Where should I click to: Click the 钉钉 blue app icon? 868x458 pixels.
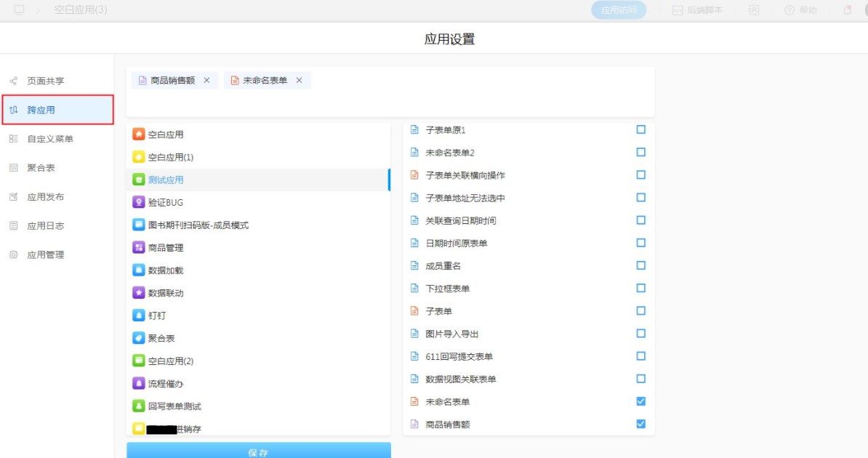coord(138,316)
